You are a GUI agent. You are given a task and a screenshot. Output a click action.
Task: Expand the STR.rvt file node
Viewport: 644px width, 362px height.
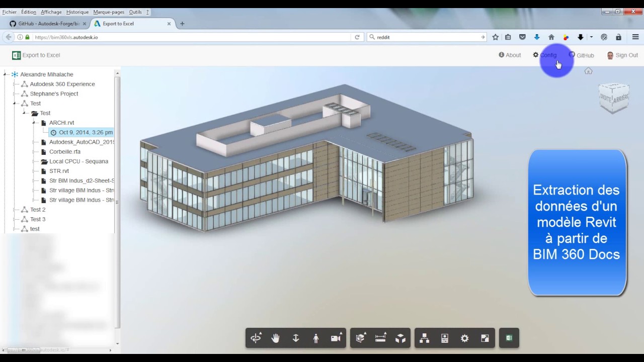click(34, 171)
